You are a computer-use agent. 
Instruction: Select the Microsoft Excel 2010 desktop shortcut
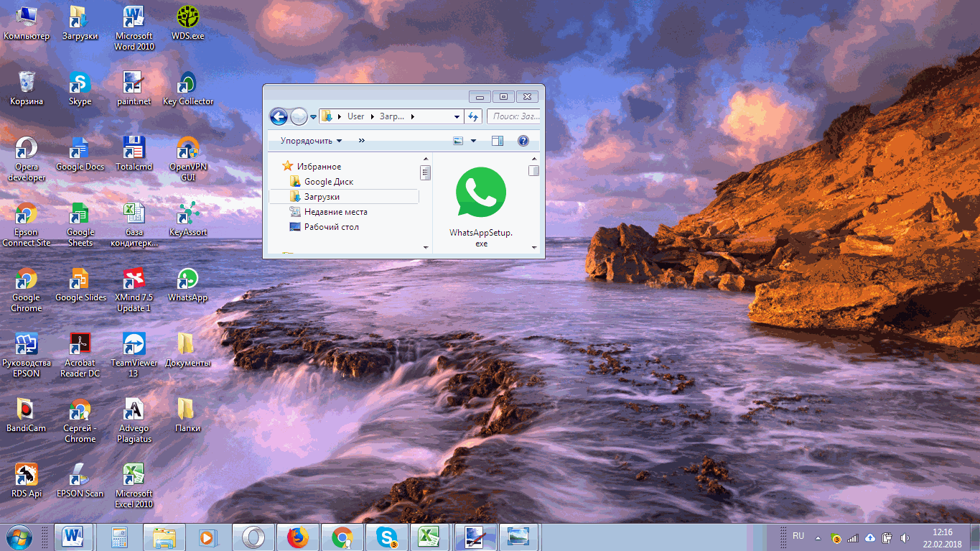click(x=134, y=486)
